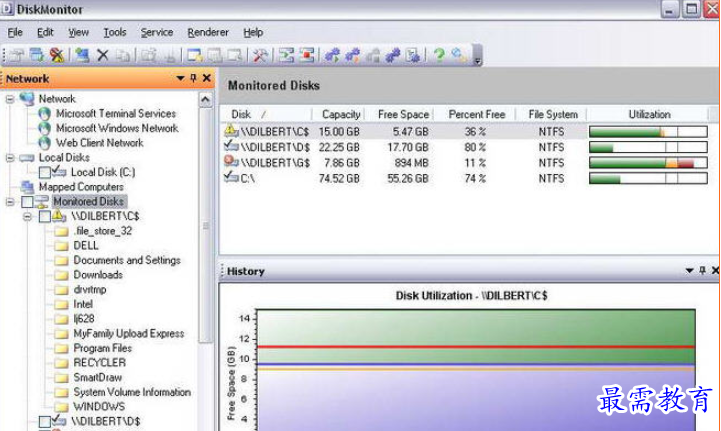Open the Tools menu
Viewport: 721px width, 431px height.
pyautogui.click(x=115, y=32)
